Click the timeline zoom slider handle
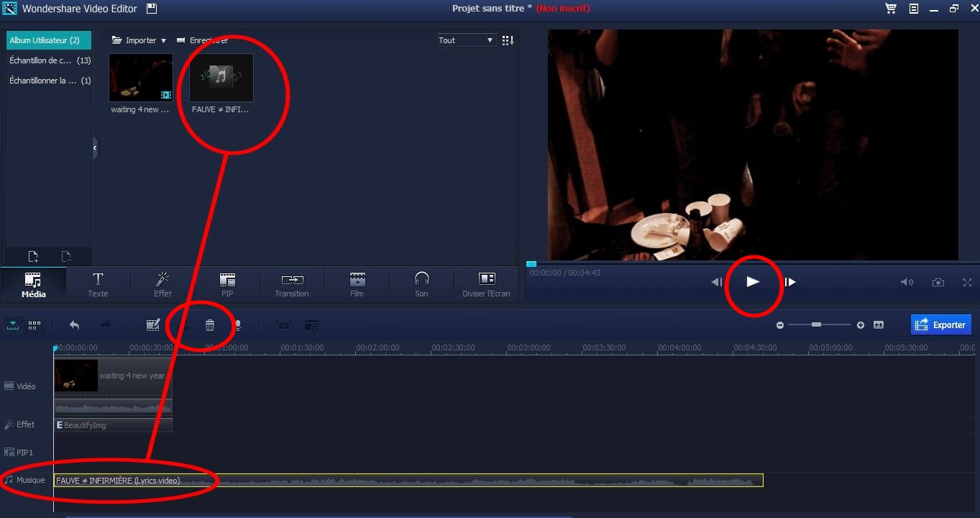This screenshot has width=980, height=518. click(816, 325)
